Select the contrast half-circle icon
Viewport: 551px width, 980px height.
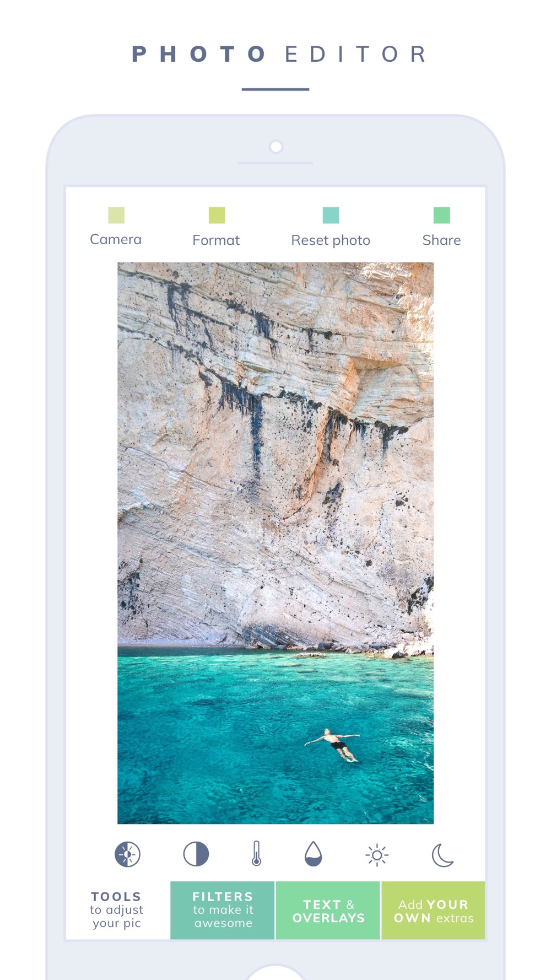click(x=196, y=854)
